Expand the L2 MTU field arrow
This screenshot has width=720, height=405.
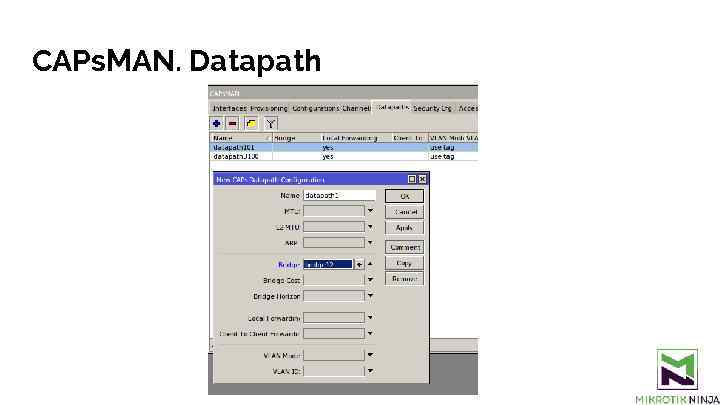[370, 227]
